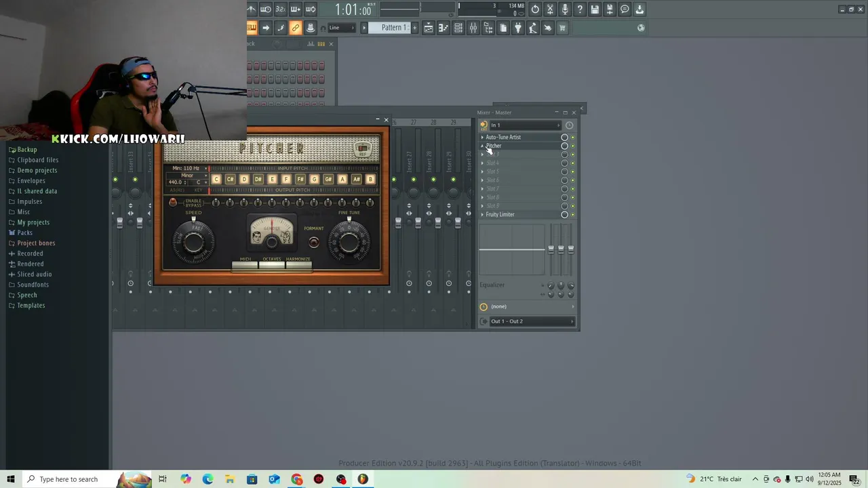Click the download arrow icon in top toolbar
This screenshot has width=868, height=488.
click(x=639, y=9)
